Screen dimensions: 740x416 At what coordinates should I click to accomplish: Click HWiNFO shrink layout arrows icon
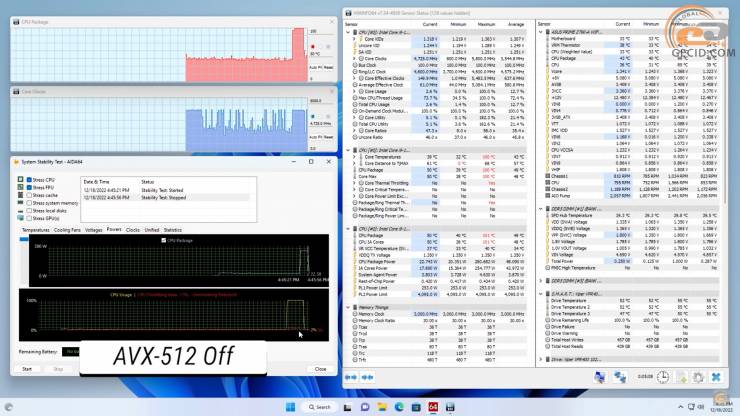(367, 377)
